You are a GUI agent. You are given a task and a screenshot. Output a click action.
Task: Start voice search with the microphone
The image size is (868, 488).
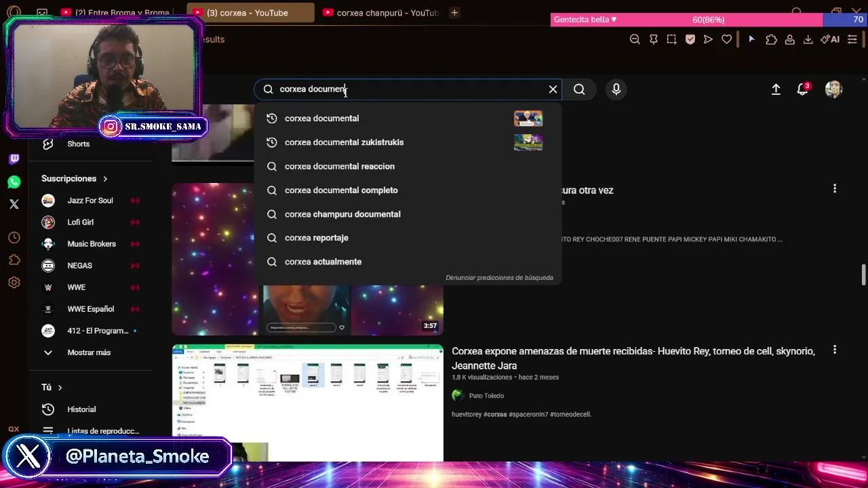point(616,89)
